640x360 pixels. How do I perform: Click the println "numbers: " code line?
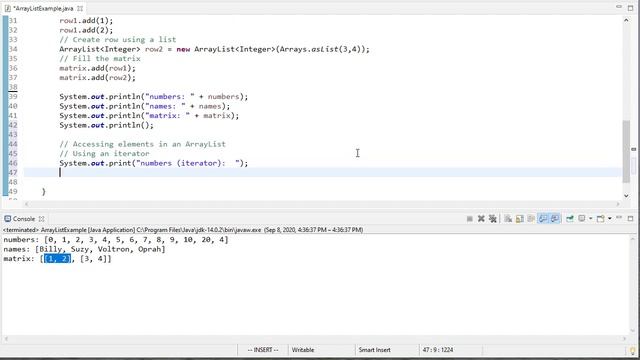tap(153, 97)
